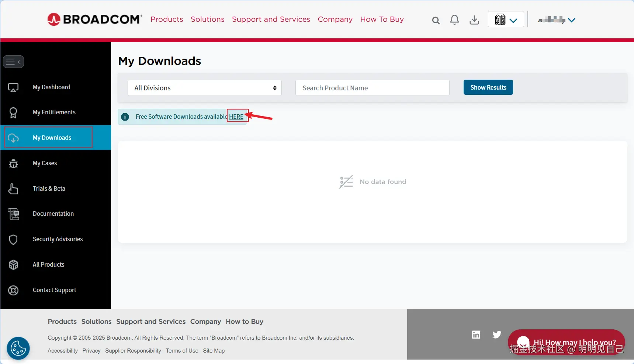Open cookie settings icon
The image size is (634, 364).
18,348
